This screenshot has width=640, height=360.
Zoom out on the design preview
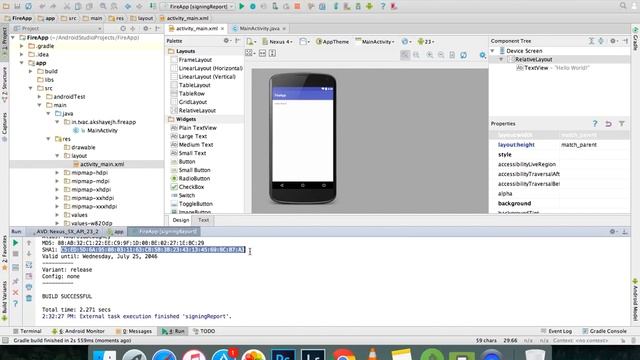click(x=441, y=55)
